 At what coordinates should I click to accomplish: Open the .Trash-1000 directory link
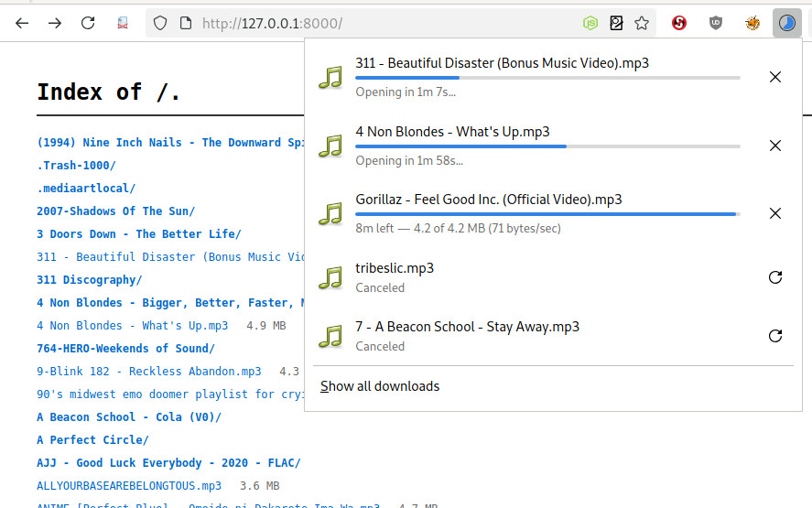pos(76,166)
